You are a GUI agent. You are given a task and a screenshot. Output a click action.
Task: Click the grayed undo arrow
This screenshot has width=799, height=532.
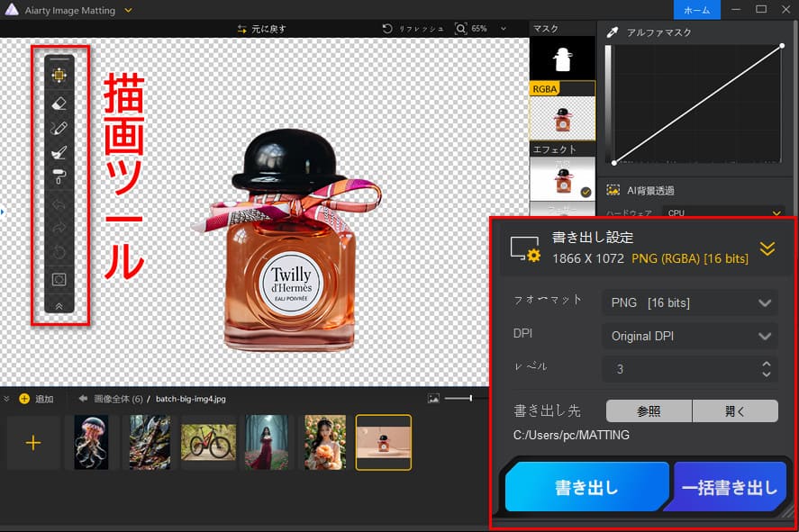click(x=59, y=204)
